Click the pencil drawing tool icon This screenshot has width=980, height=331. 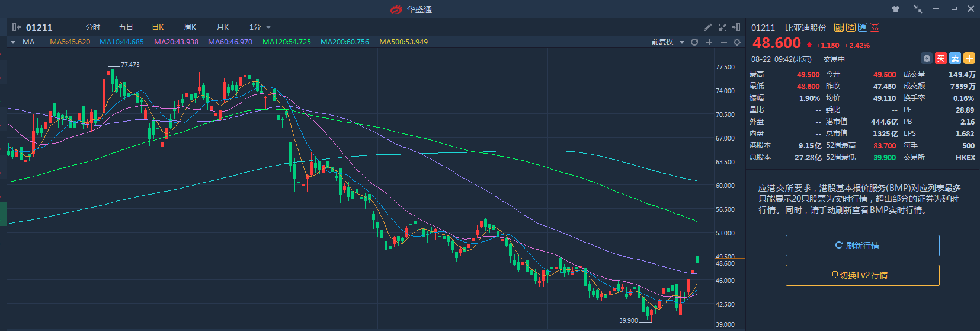click(x=707, y=27)
